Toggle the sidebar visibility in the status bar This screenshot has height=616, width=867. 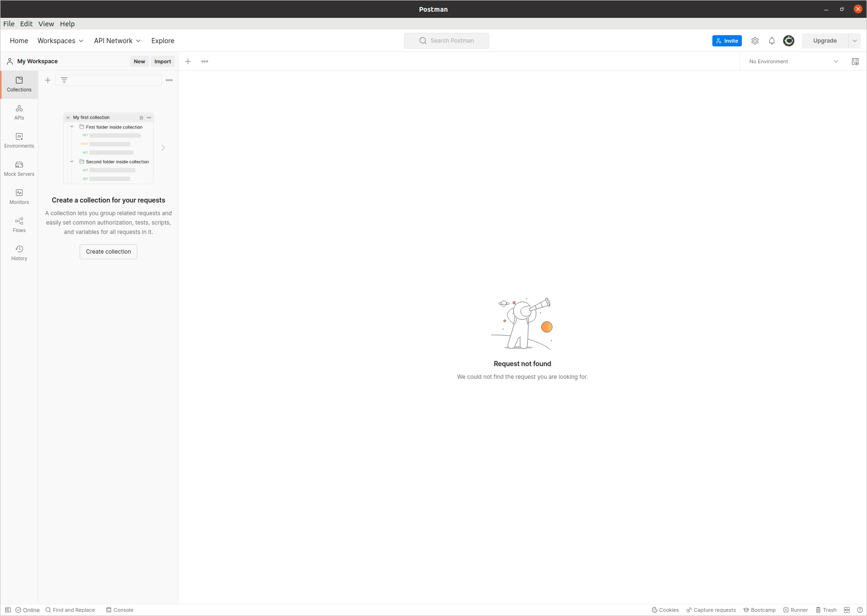7,610
